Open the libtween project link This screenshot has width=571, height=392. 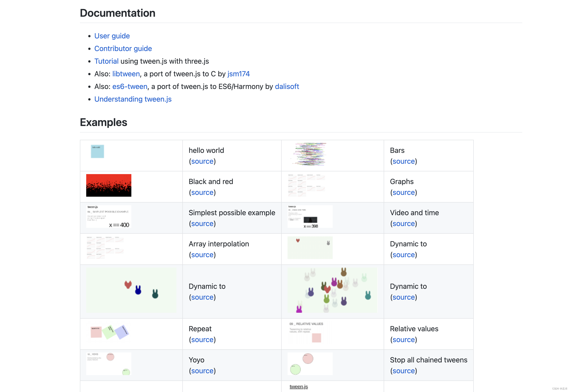[x=126, y=74]
